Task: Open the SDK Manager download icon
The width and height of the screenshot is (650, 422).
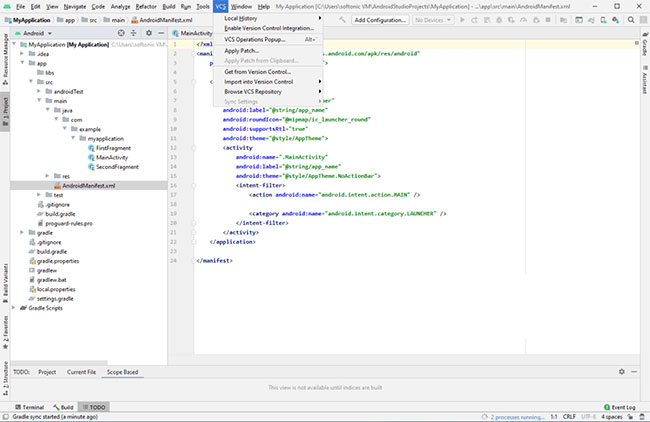Action: (x=616, y=20)
